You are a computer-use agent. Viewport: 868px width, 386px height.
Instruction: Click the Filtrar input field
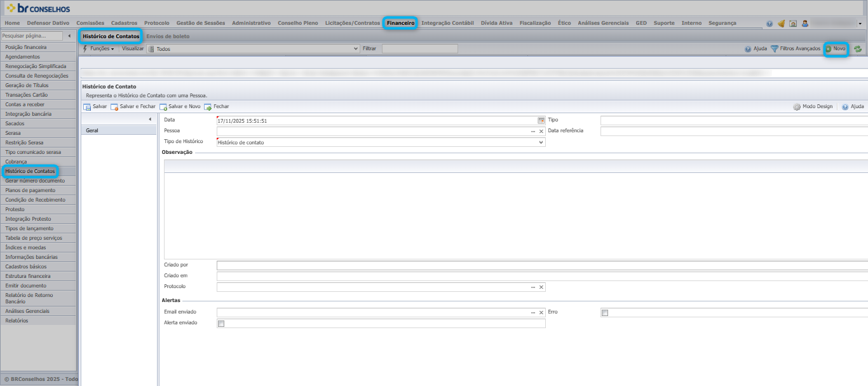[419, 49]
